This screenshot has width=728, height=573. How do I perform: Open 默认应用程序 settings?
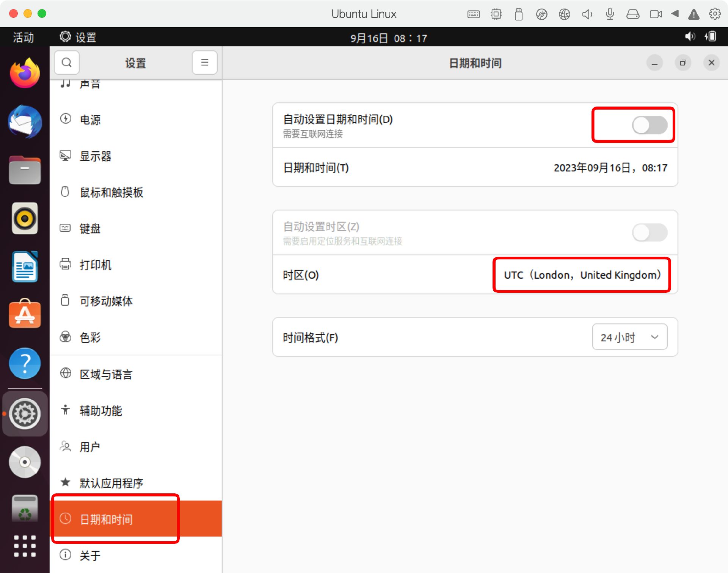[x=136, y=483]
